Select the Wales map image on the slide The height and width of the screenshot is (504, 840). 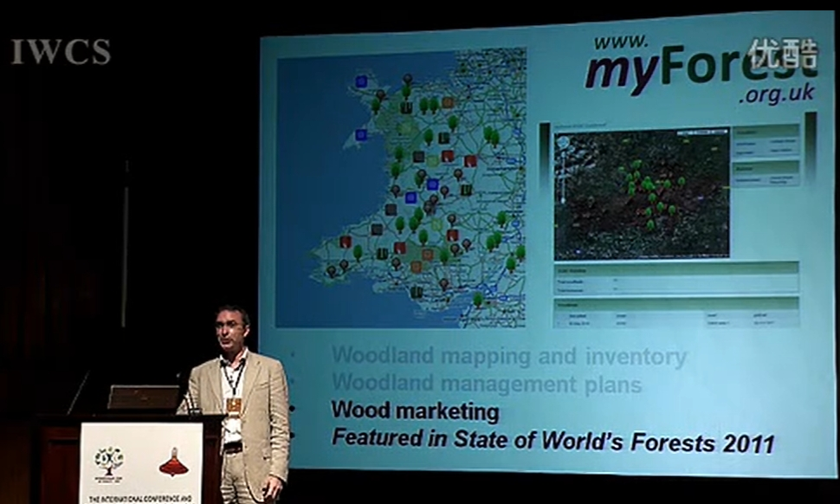click(x=401, y=187)
